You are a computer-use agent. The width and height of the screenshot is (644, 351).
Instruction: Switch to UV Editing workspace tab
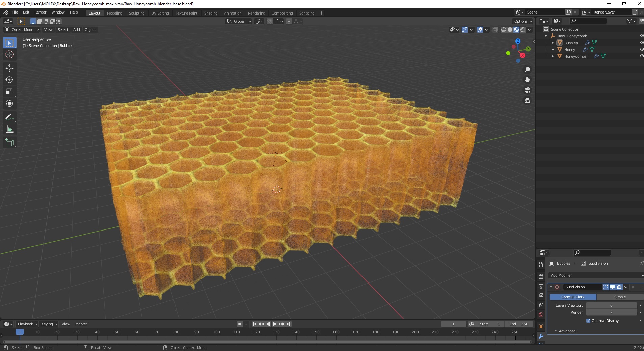point(160,13)
